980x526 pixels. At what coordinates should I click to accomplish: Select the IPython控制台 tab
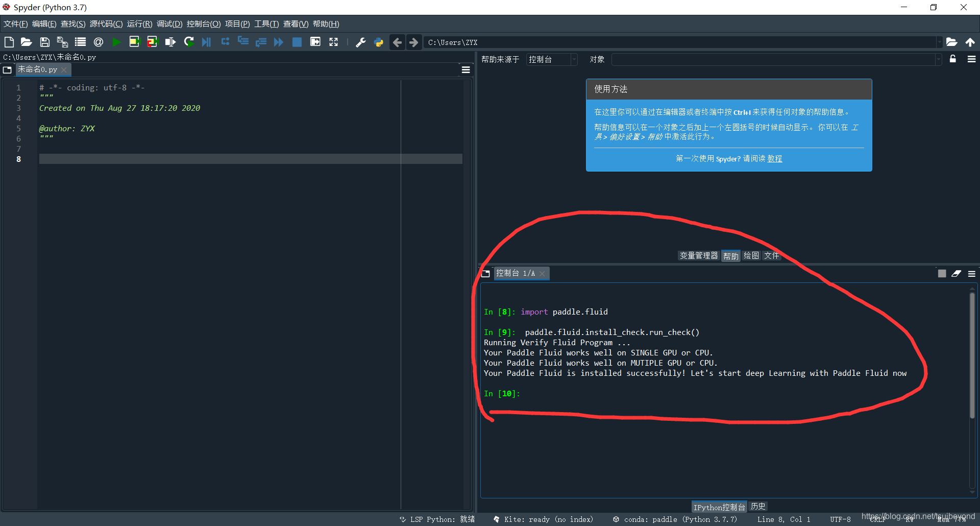tap(719, 507)
